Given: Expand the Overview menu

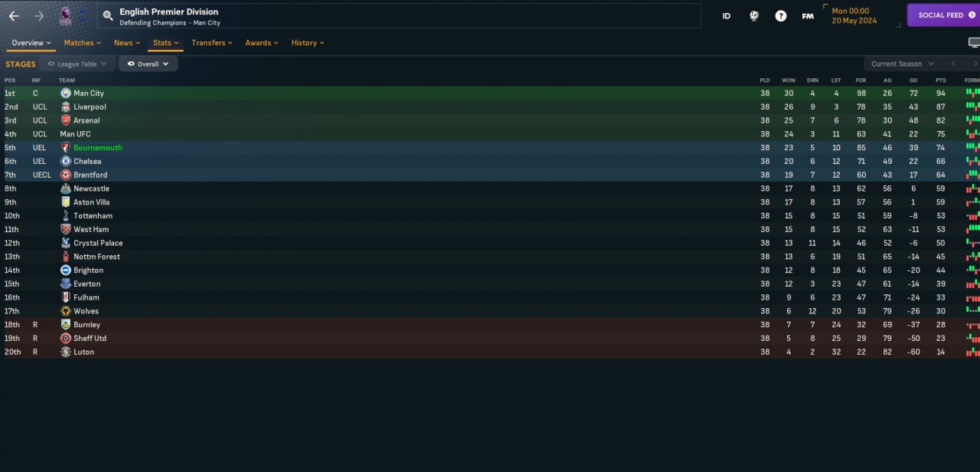Looking at the screenshot, I should [31, 43].
